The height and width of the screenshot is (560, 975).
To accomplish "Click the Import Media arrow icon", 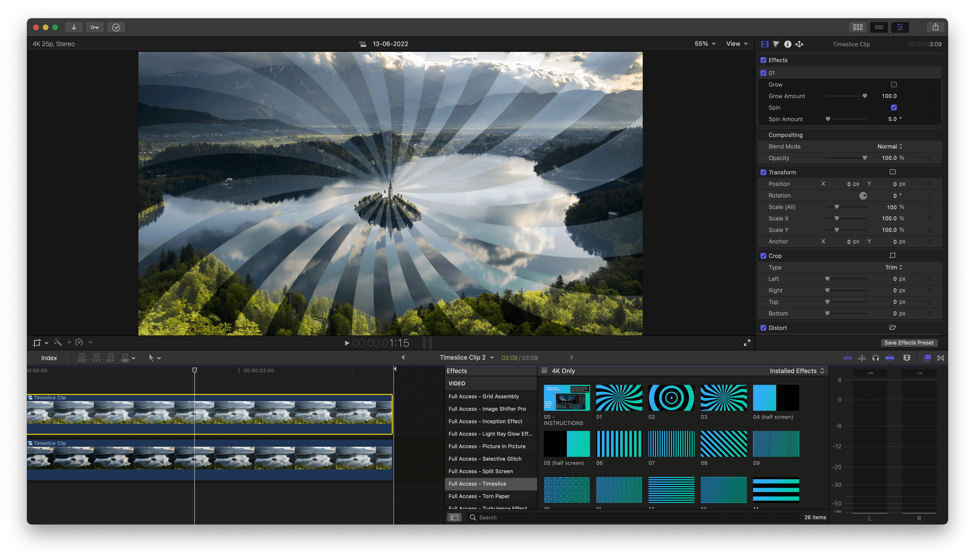I will (x=74, y=27).
